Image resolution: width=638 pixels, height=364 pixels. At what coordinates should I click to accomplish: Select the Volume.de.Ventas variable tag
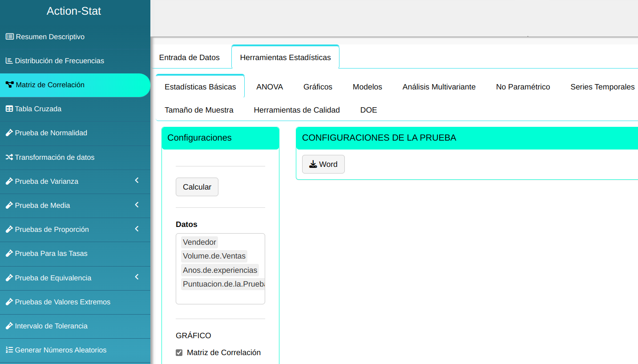214,256
